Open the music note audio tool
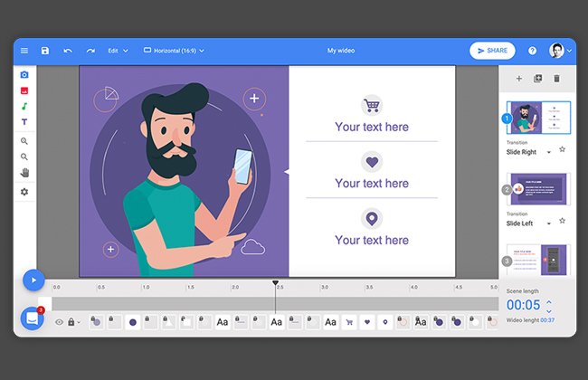Screen dimensions: 588x380 (x=24, y=106)
